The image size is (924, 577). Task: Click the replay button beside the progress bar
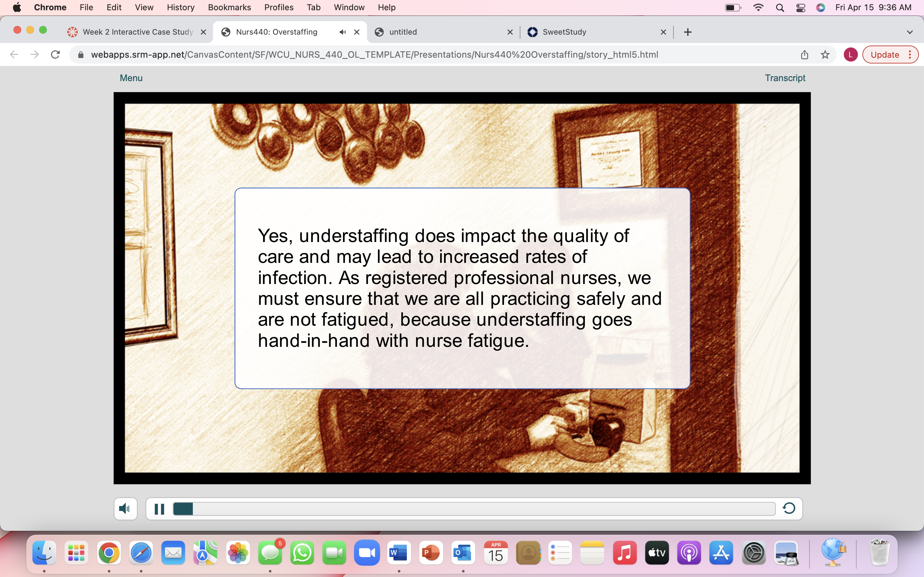tap(789, 508)
